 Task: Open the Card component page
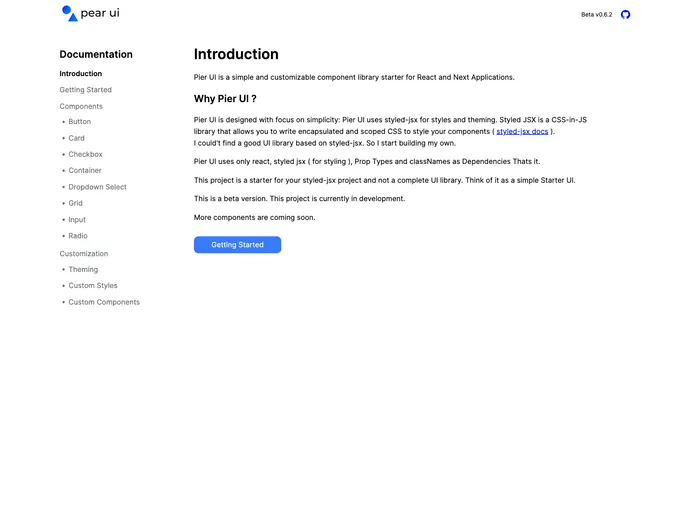tap(76, 138)
